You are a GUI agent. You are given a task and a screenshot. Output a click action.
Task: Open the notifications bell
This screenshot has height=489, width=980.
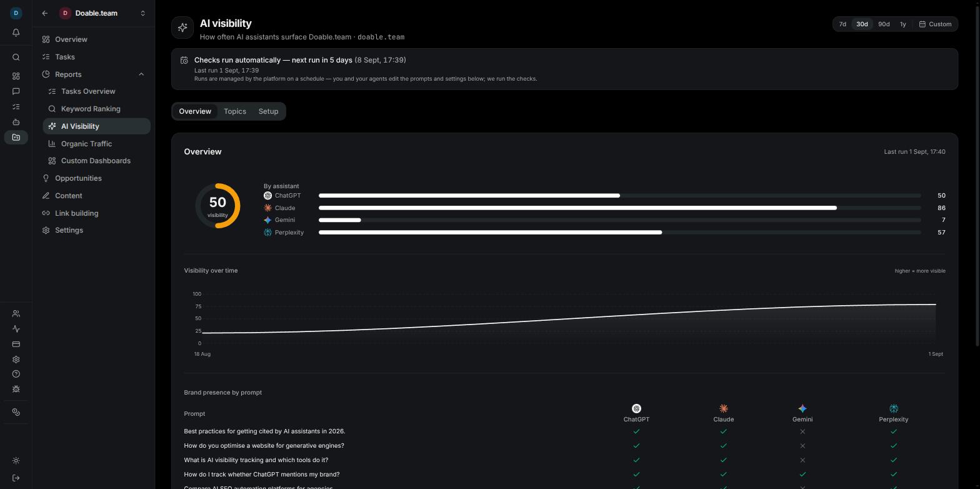tap(16, 33)
